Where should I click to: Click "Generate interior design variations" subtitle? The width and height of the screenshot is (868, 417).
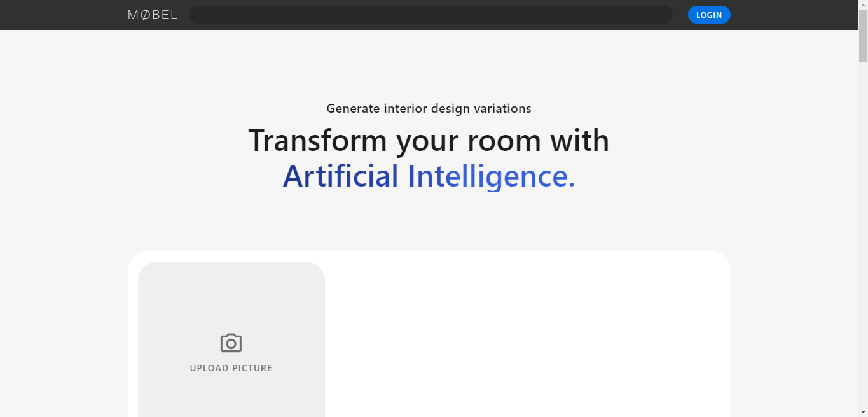click(429, 108)
